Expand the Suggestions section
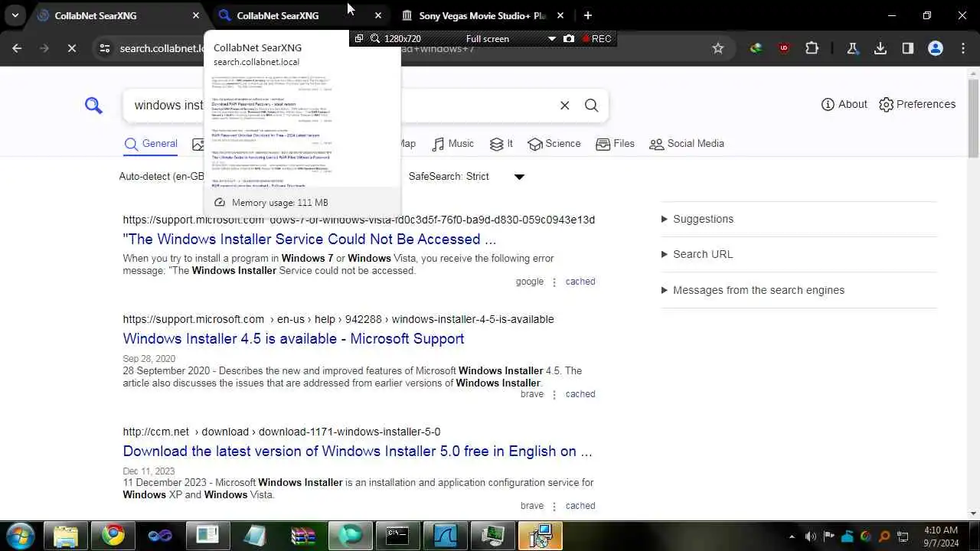This screenshot has height=551, width=980. tap(697, 219)
